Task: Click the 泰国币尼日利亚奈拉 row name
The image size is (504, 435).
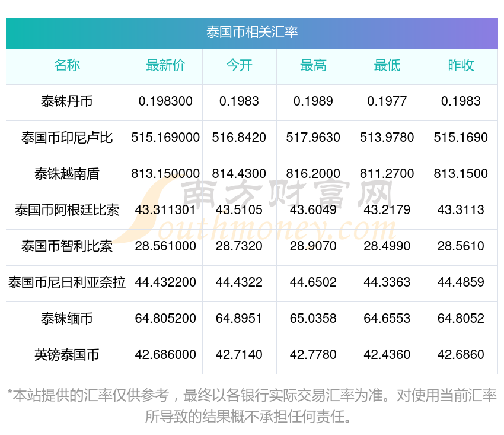Action: [67, 282]
